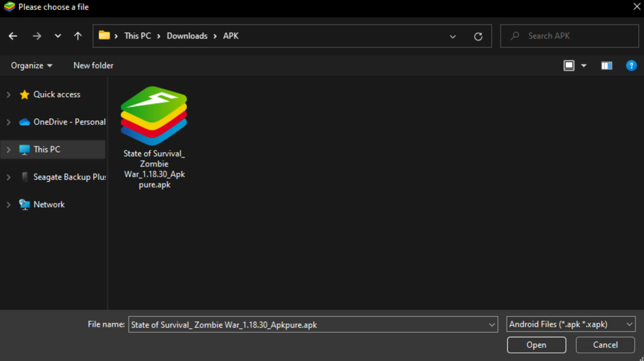The width and height of the screenshot is (644, 361).
Task: Click the refresh button icon
Action: [478, 36]
